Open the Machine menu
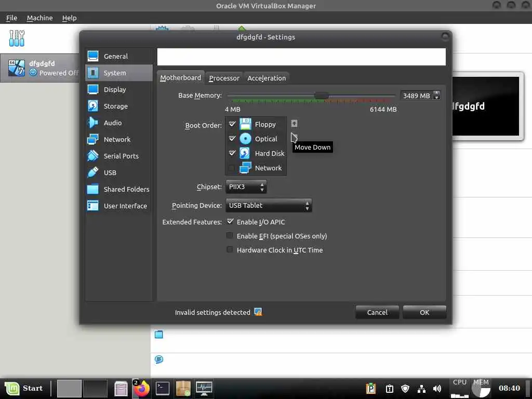This screenshot has height=399, width=532. click(x=39, y=18)
